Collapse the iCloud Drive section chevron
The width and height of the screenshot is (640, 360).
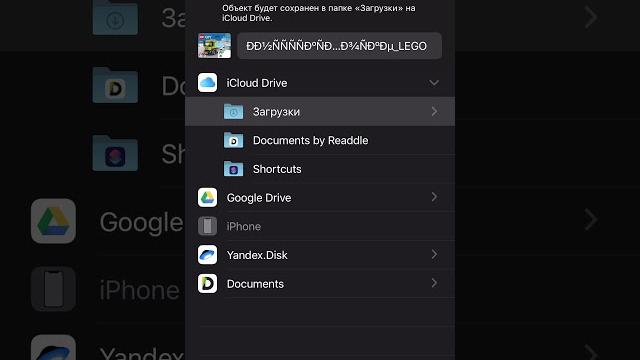pyautogui.click(x=434, y=83)
